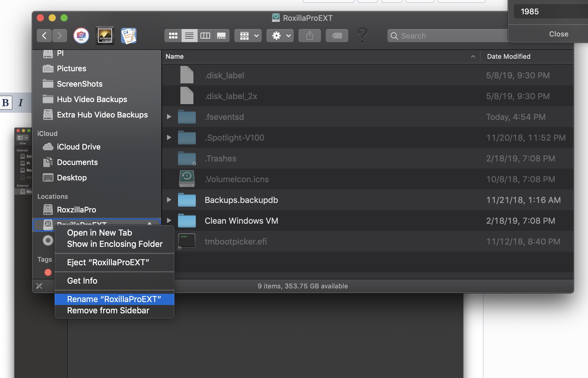Expand the Backups.backupdb folder
588x378 pixels.
tap(169, 200)
